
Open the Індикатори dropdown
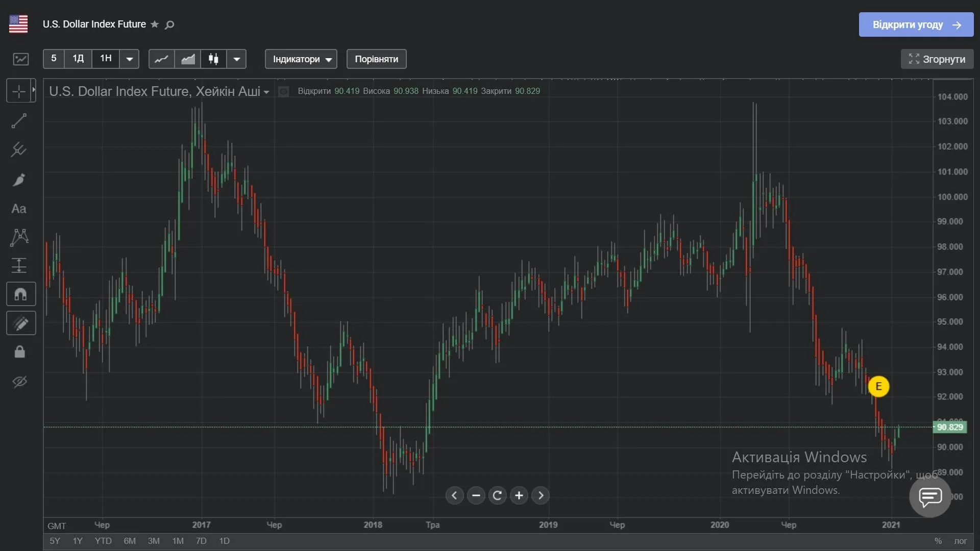click(301, 59)
